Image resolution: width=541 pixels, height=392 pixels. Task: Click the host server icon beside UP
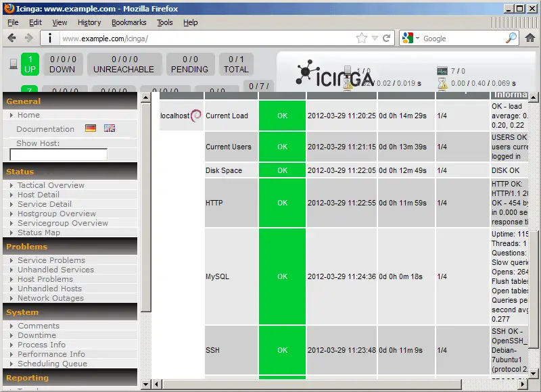[14, 64]
